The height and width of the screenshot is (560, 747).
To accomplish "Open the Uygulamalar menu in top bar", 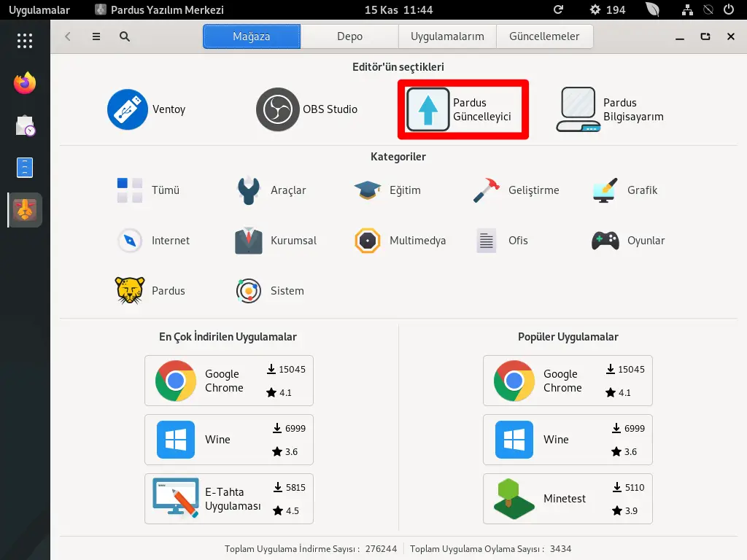I will click(x=39, y=10).
